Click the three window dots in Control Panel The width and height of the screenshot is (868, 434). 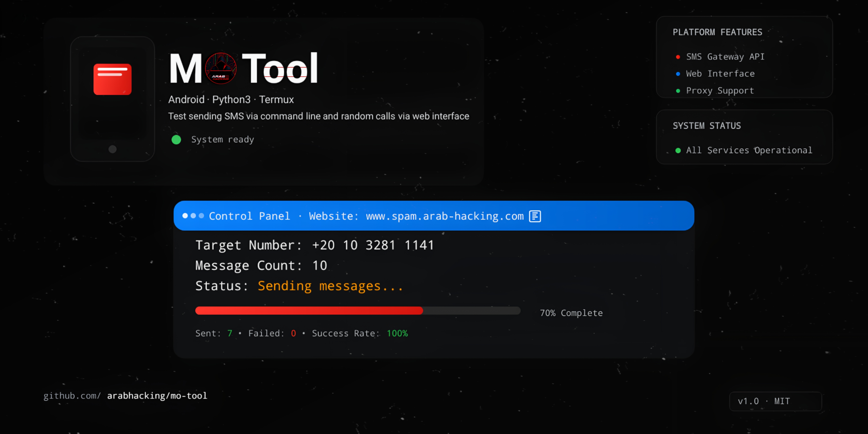point(193,216)
